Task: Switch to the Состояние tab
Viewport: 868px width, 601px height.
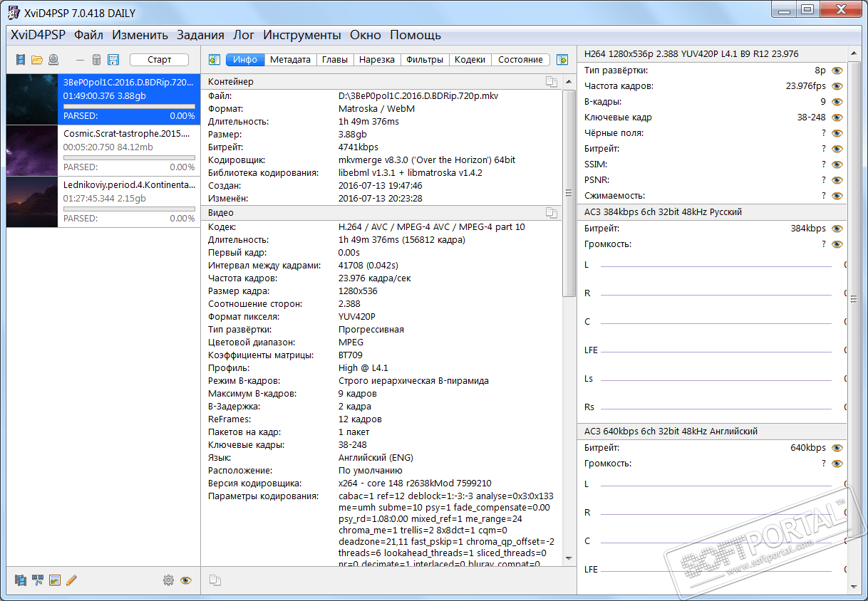Action: (520, 60)
